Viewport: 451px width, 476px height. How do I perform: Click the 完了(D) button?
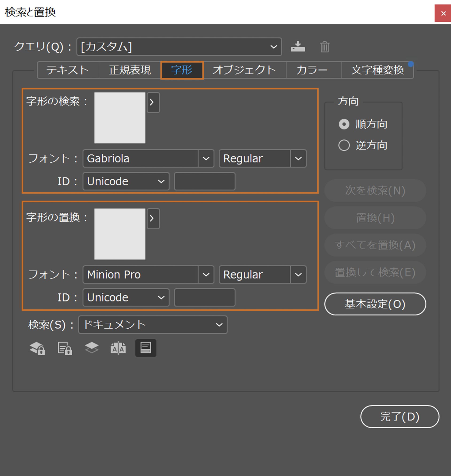click(x=399, y=417)
